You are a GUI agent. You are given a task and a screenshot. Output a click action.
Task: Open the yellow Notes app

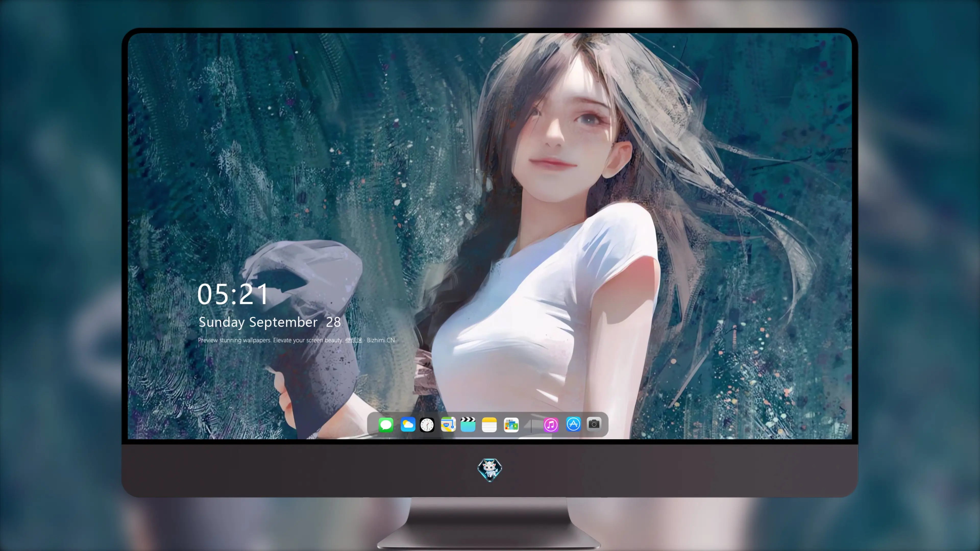(x=489, y=425)
